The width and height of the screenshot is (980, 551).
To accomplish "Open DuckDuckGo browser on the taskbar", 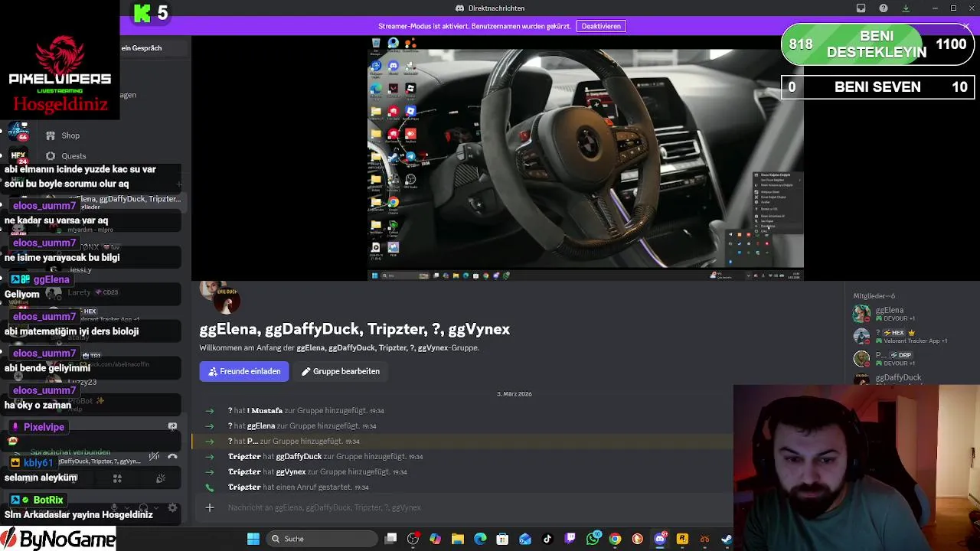I will [x=637, y=539].
